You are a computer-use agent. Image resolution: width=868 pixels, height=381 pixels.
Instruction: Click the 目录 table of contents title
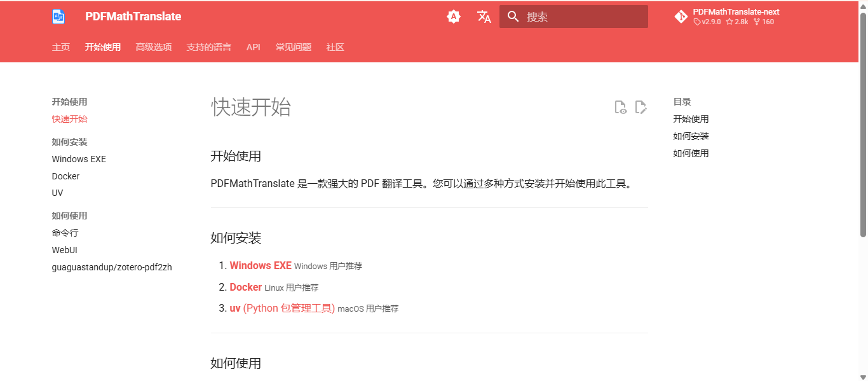(682, 102)
